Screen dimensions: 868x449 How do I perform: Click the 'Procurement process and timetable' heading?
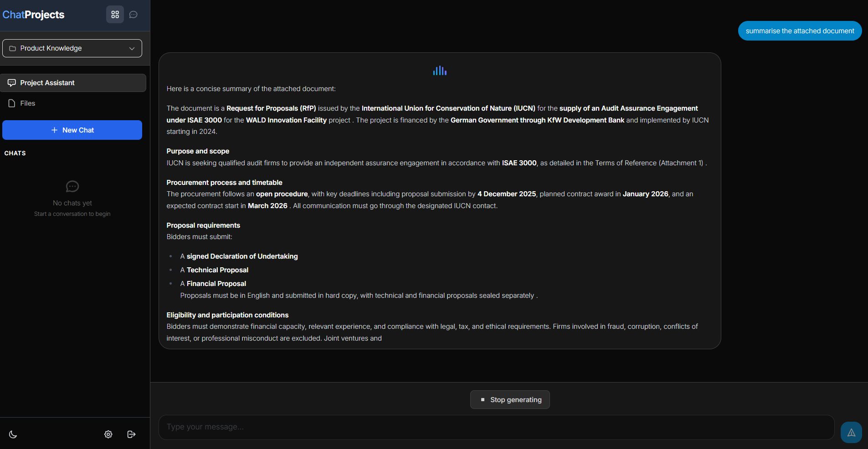(224, 183)
